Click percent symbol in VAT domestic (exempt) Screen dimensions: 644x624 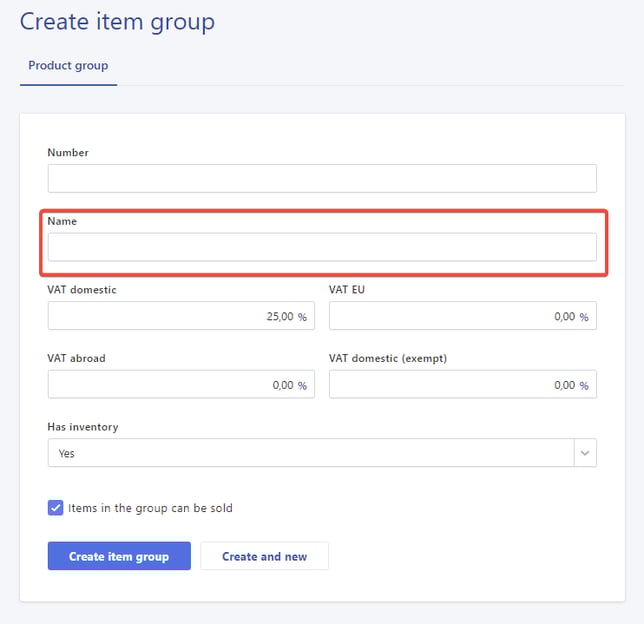click(x=584, y=386)
